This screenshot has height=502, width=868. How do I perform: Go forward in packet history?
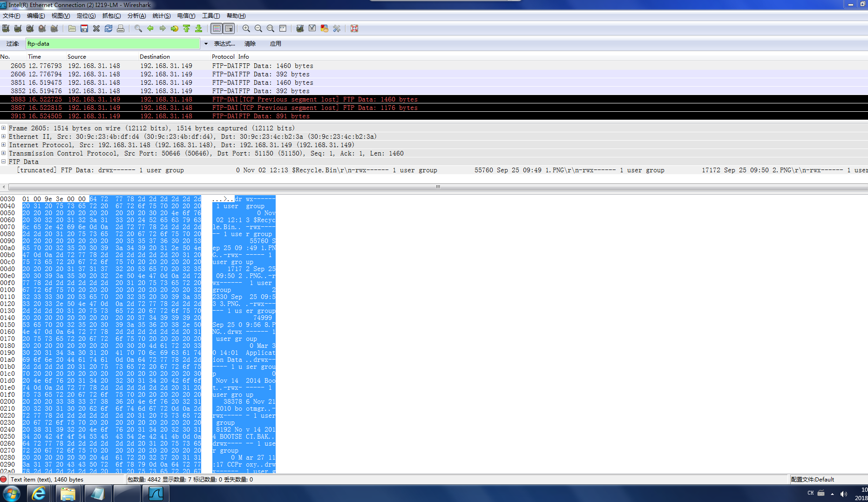tap(162, 28)
